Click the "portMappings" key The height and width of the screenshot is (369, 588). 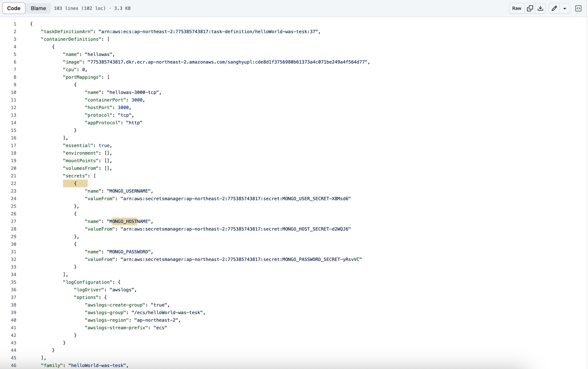coord(82,77)
